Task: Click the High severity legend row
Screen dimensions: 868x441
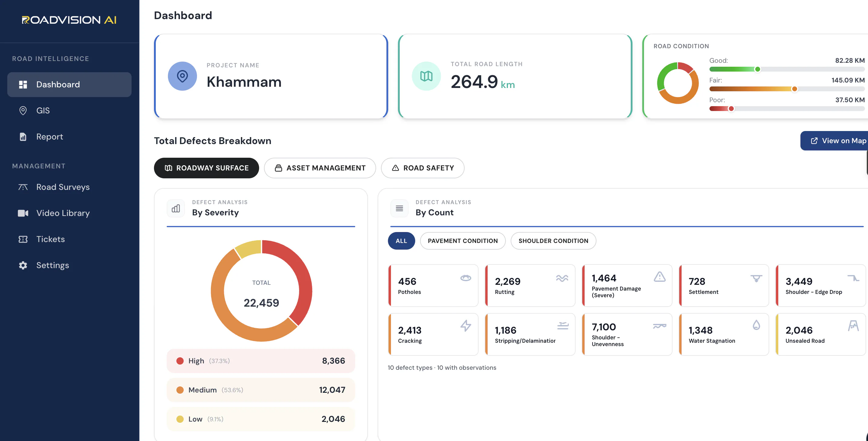Action: pyautogui.click(x=261, y=361)
